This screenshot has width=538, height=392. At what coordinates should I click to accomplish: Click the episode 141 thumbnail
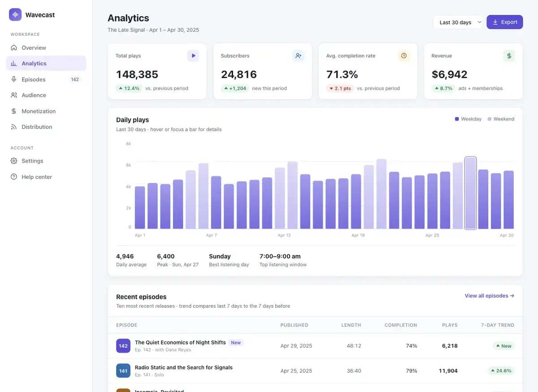click(x=123, y=370)
